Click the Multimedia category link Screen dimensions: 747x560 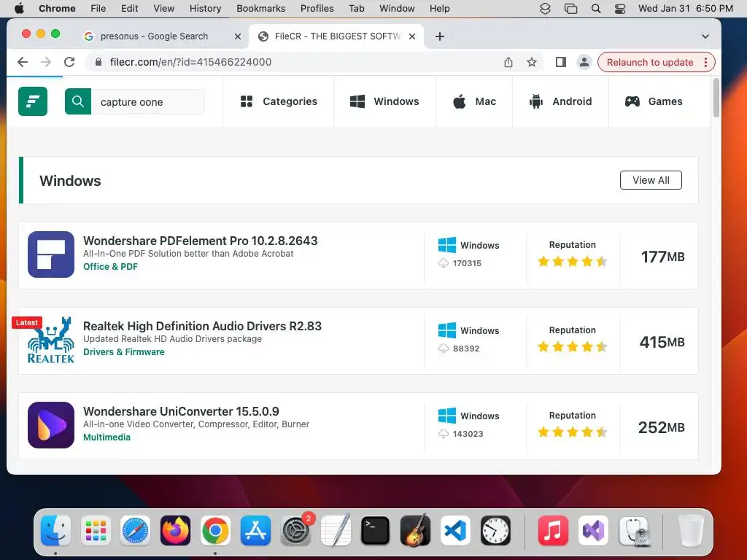pos(107,437)
